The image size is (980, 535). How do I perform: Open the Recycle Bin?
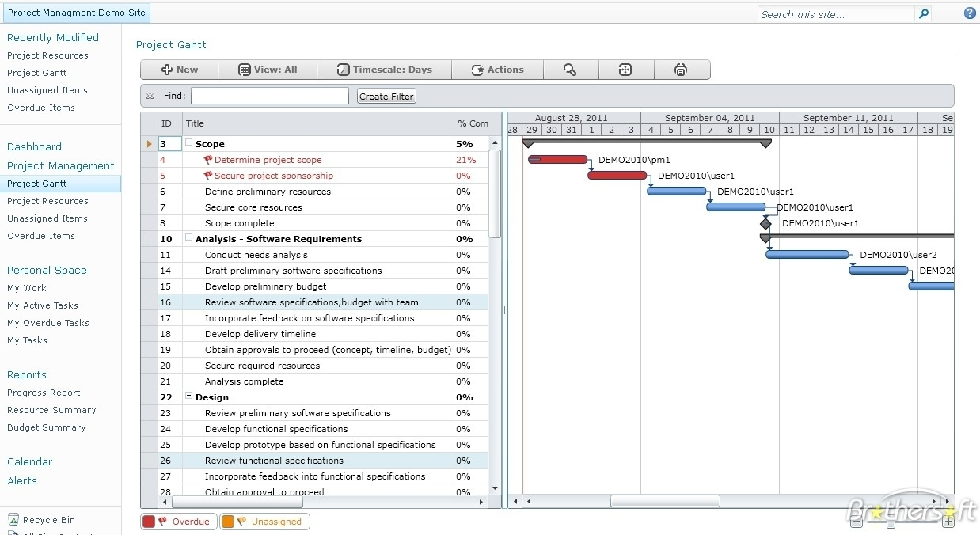(x=48, y=520)
